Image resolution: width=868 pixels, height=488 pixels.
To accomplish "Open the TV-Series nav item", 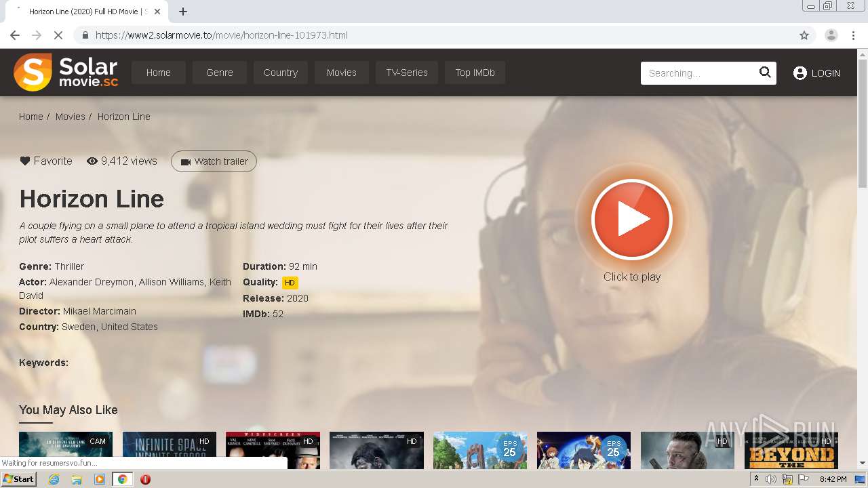I will [x=407, y=73].
